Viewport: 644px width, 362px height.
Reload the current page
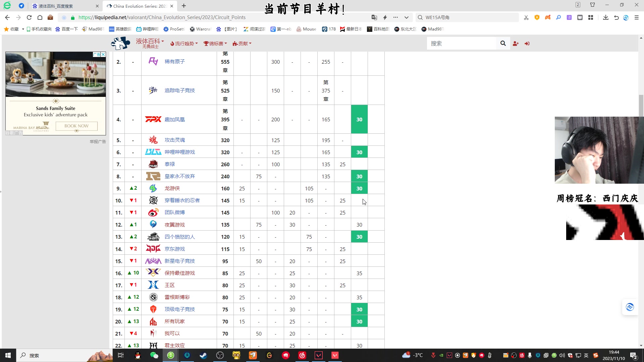[x=29, y=17]
